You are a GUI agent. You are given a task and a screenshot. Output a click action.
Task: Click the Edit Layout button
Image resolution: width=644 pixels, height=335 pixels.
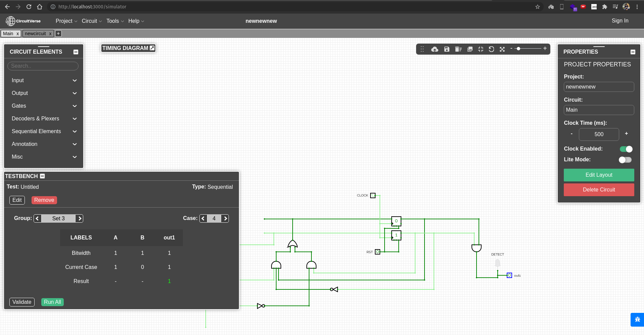pyautogui.click(x=599, y=175)
